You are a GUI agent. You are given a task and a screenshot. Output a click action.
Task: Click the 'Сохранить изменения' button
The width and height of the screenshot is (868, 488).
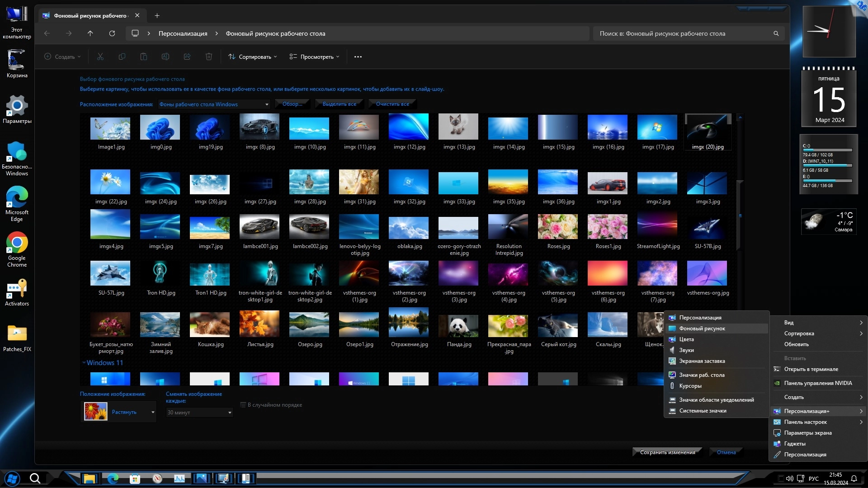coord(667,452)
